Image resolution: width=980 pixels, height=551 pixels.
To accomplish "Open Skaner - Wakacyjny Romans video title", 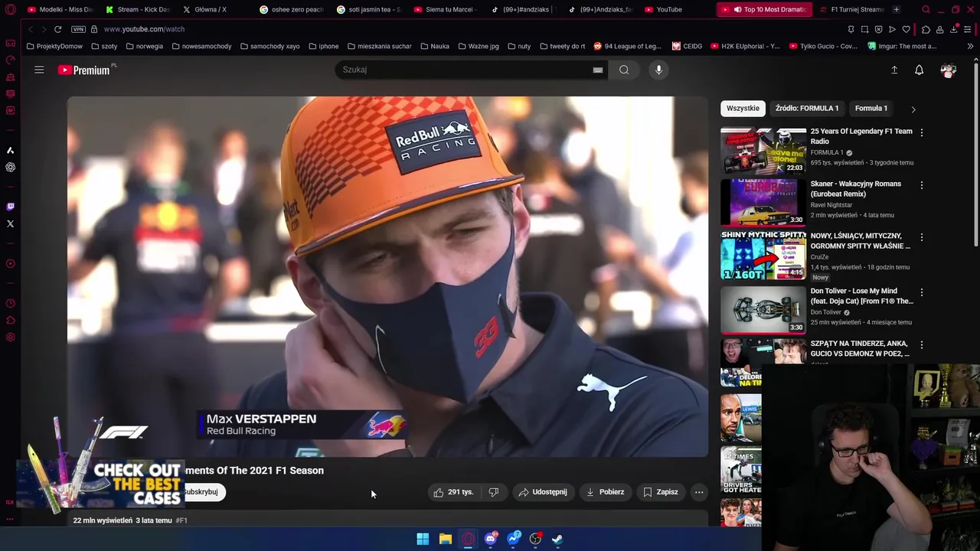I will 856,188.
